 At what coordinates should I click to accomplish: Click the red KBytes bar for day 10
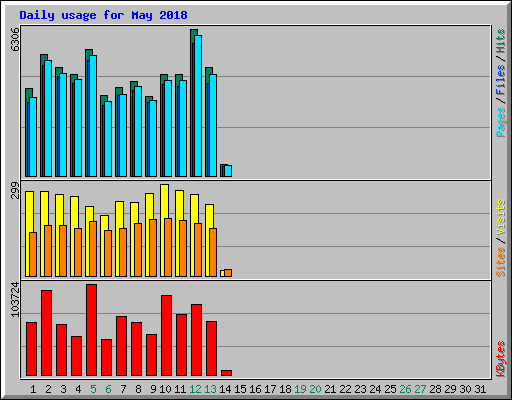click(x=167, y=335)
